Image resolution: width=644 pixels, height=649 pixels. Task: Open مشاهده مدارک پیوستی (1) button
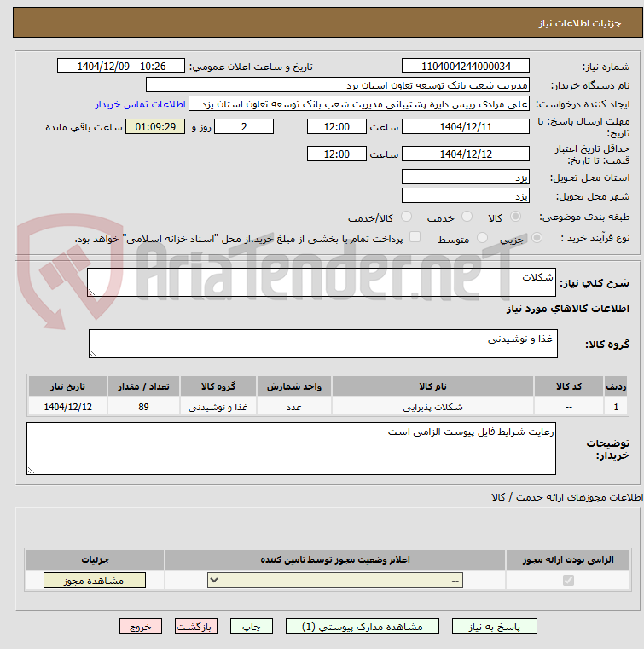(363, 626)
